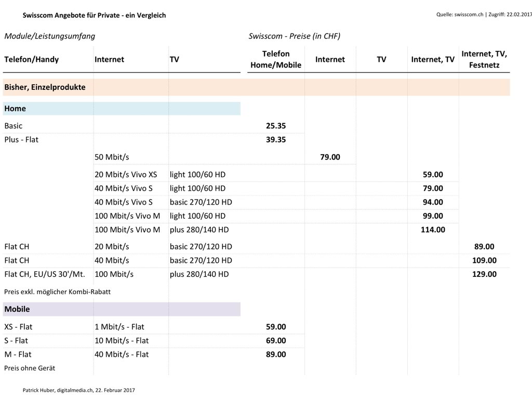Click the price 79.00 in the Internet, TV column
The image size is (532, 399).
[x=433, y=188]
